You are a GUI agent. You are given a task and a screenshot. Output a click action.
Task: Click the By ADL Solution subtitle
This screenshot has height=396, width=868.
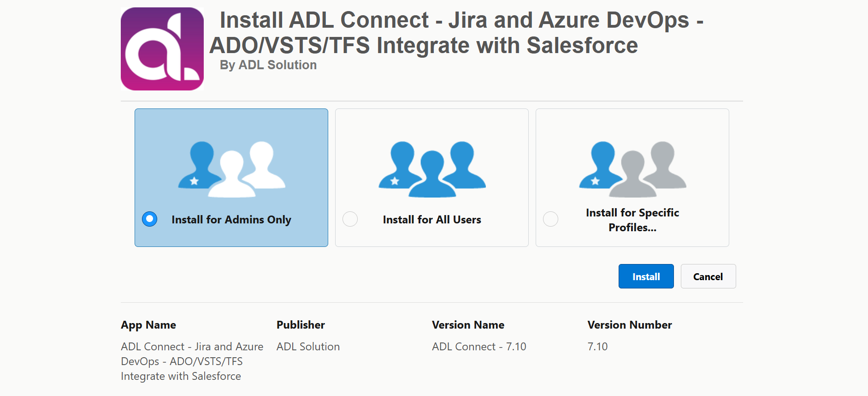268,65
